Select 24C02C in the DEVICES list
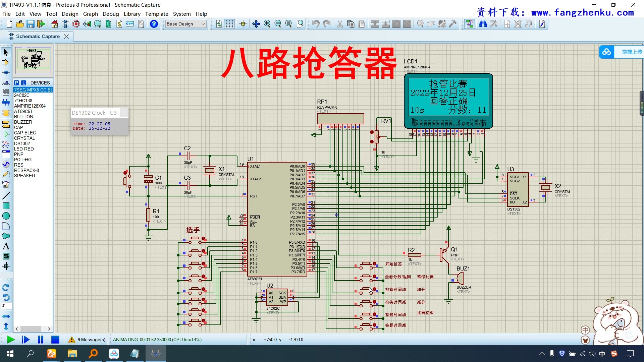The image size is (644, 362). pos(21,95)
